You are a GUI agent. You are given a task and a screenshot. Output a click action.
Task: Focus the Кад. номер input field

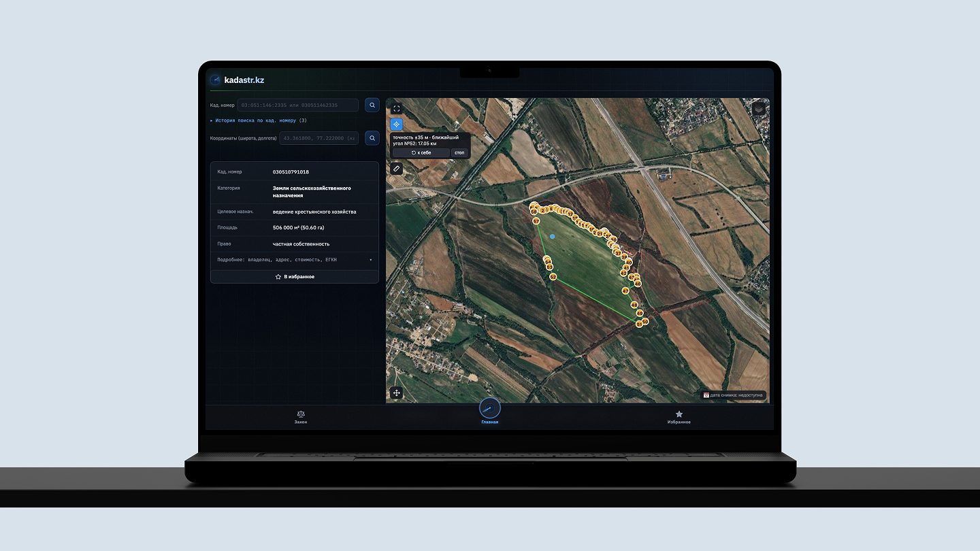[x=297, y=105]
